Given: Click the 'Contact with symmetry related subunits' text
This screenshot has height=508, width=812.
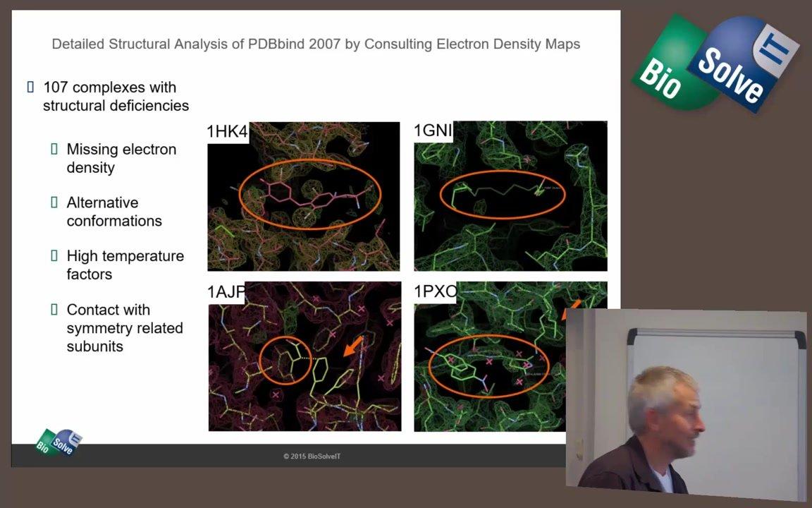Looking at the screenshot, I should (x=125, y=328).
